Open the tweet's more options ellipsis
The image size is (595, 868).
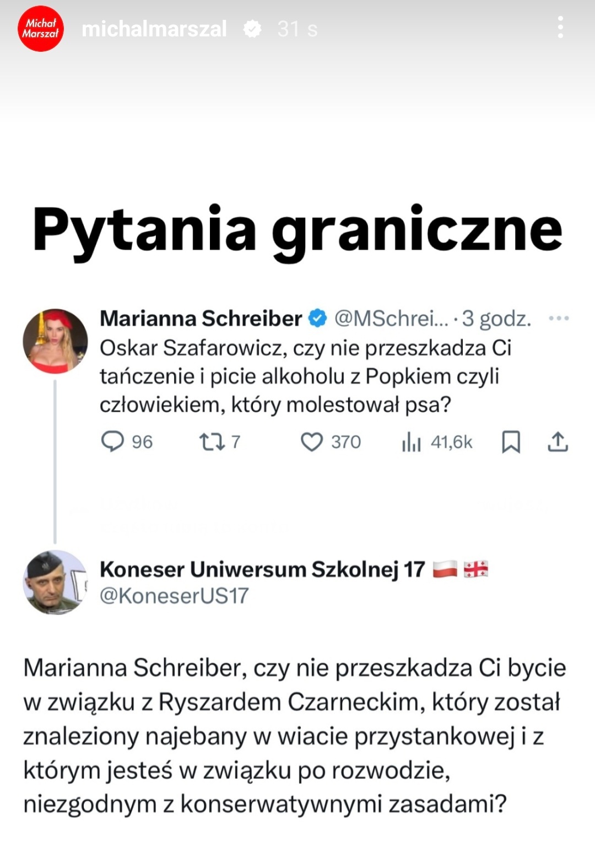click(x=559, y=319)
